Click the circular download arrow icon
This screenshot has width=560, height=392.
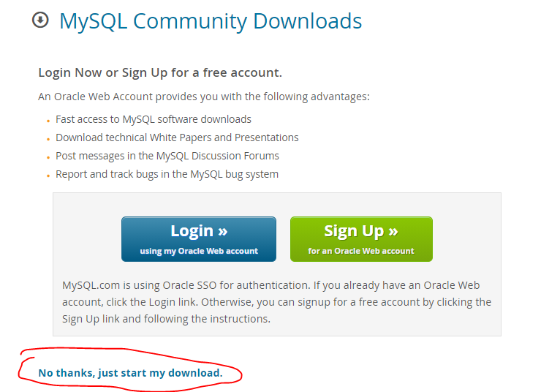tap(40, 20)
